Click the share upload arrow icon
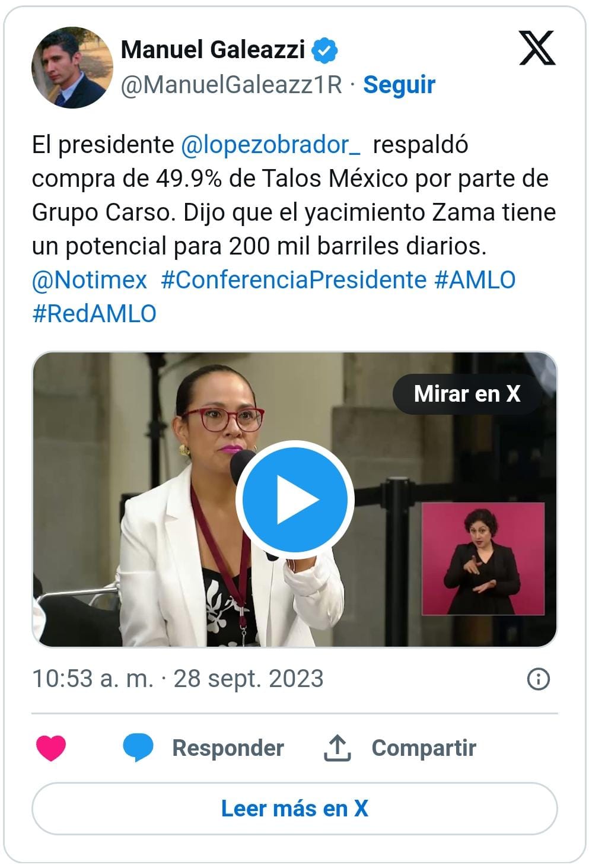Viewport: 589px width, 868px height. click(x=337, y=748)
